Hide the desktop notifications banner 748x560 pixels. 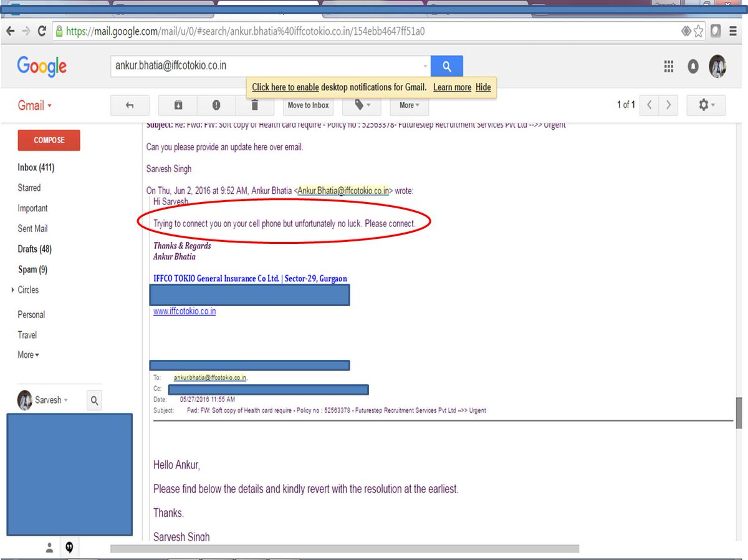(483, 87)
